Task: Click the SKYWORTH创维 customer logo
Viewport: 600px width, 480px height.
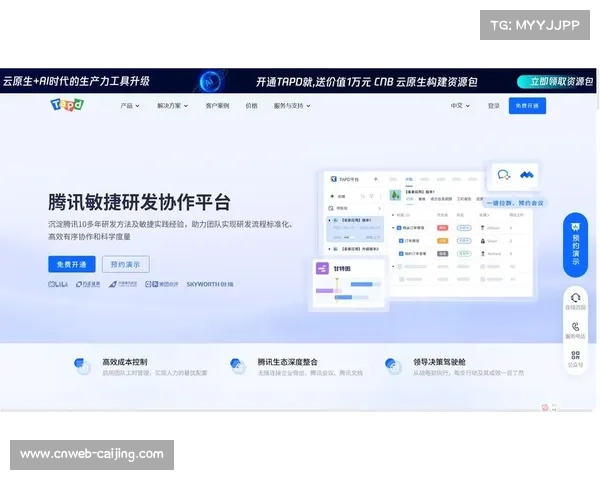Action: tap(210, 284)
